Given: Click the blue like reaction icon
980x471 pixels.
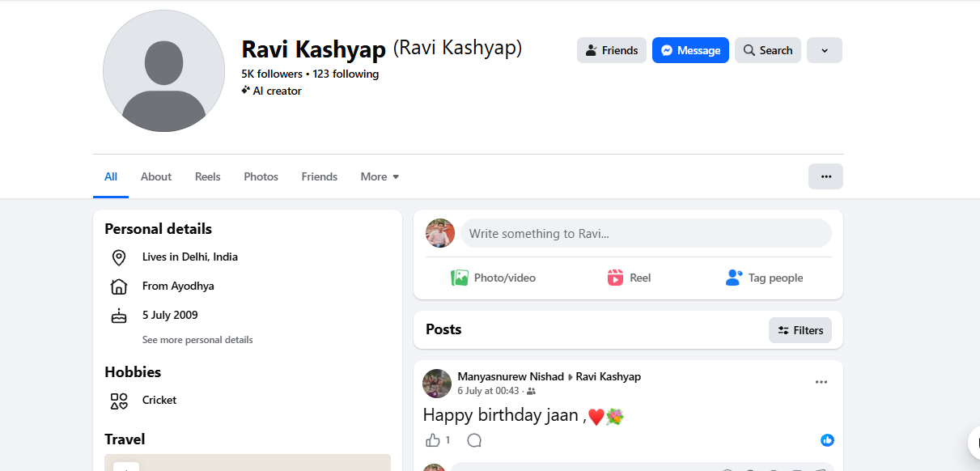Looking at the screenshot, I should pyautogui.click(x=827, y=440).
